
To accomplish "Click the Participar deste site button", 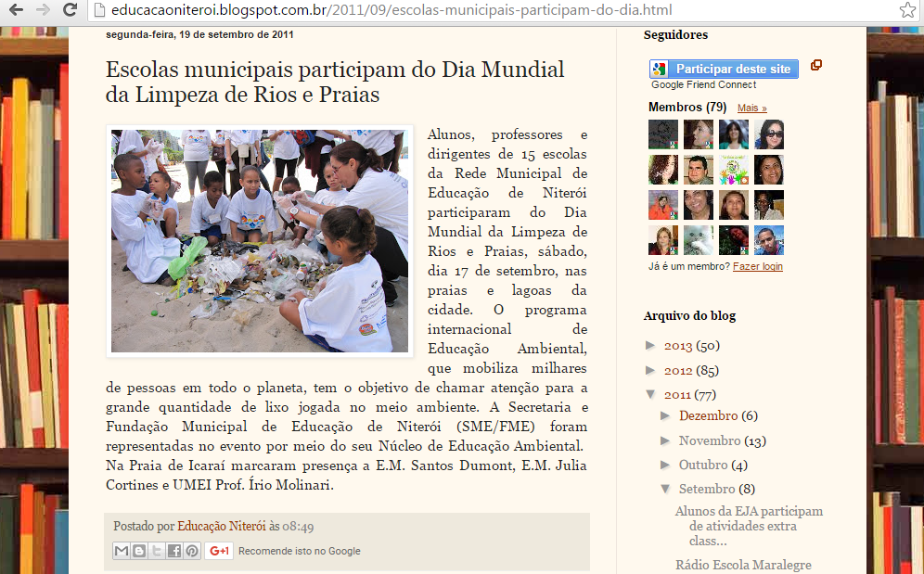I will pos(724,69).
